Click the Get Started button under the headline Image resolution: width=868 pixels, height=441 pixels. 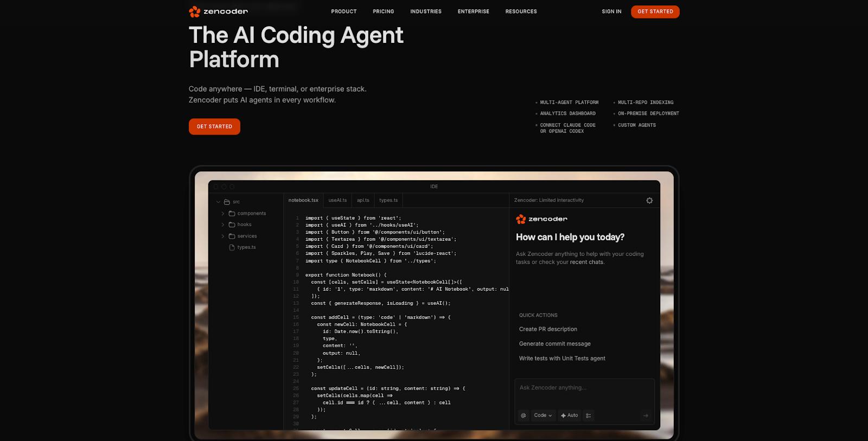pos(214,126)
